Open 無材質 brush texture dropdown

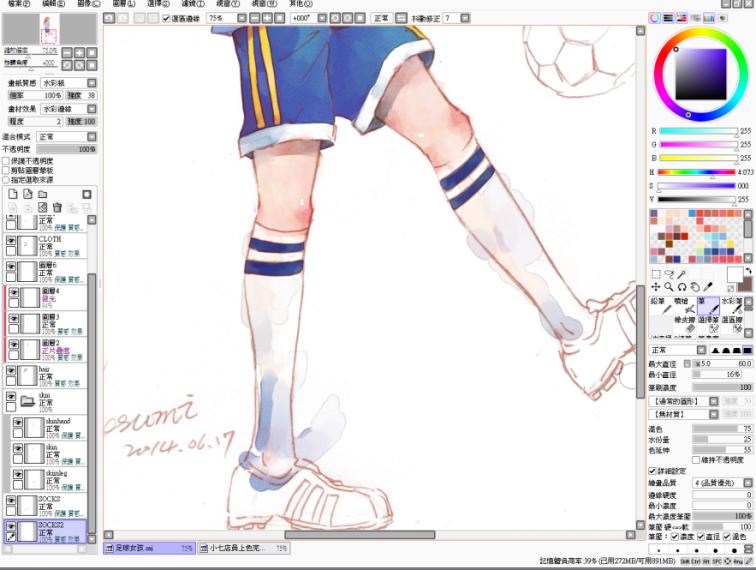(714, 414)
